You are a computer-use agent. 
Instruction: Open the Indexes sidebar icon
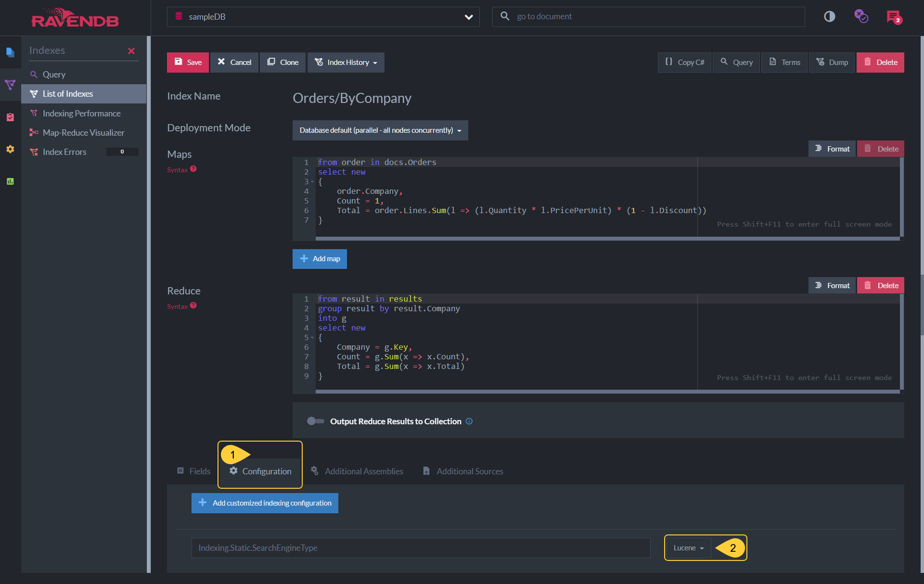[x=10, y=85]
